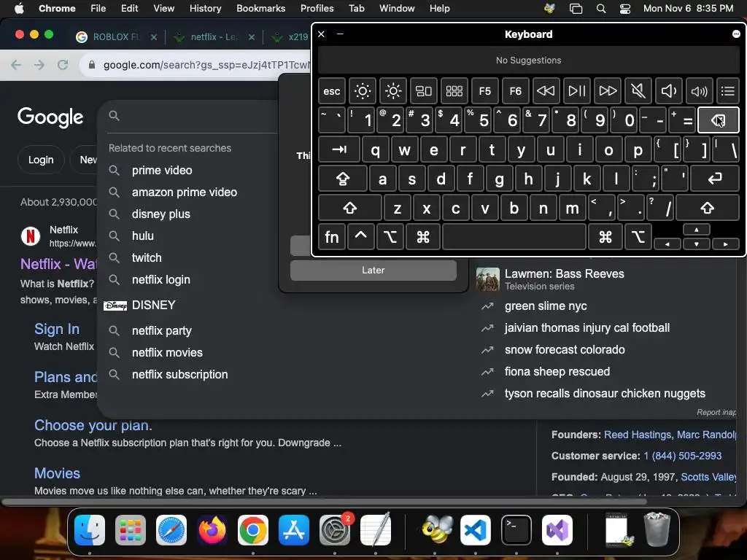
Task: Tap the Launchpad key on keyboard
Action: tap(454, 91)
